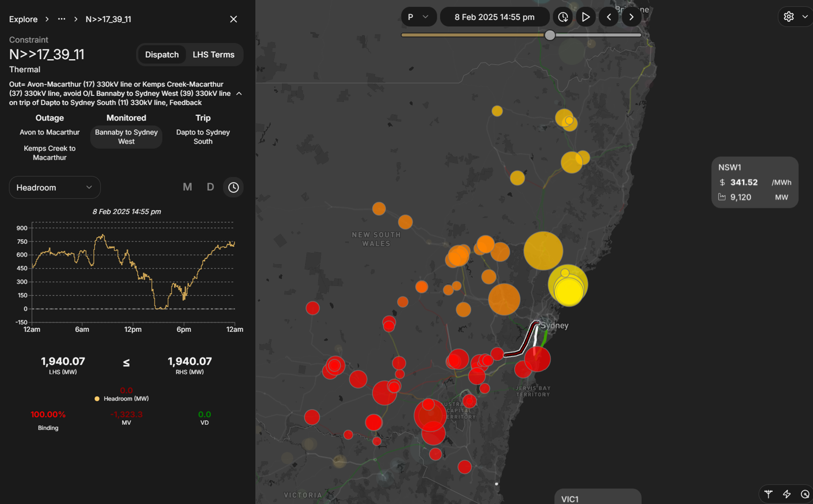
Task: Open the Headroom dropdown
Action: 55,188
